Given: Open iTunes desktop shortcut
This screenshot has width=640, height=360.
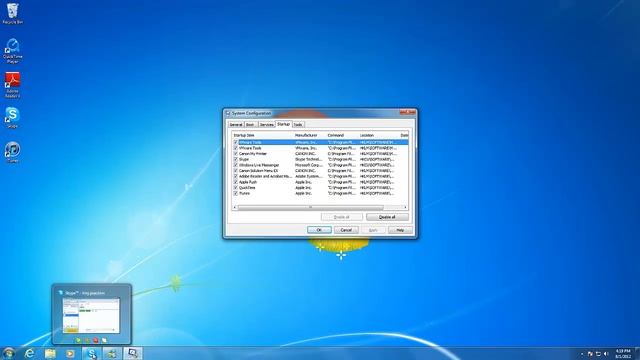Looking at the screenshot, I should [x=13, y=152].
